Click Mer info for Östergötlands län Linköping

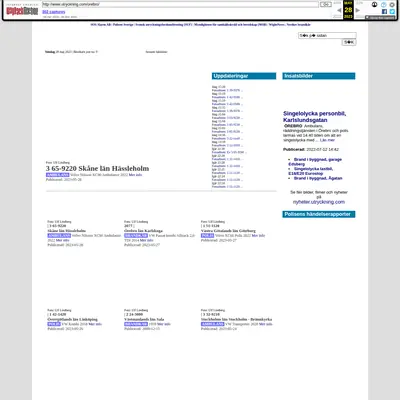[x=95, y=324]
